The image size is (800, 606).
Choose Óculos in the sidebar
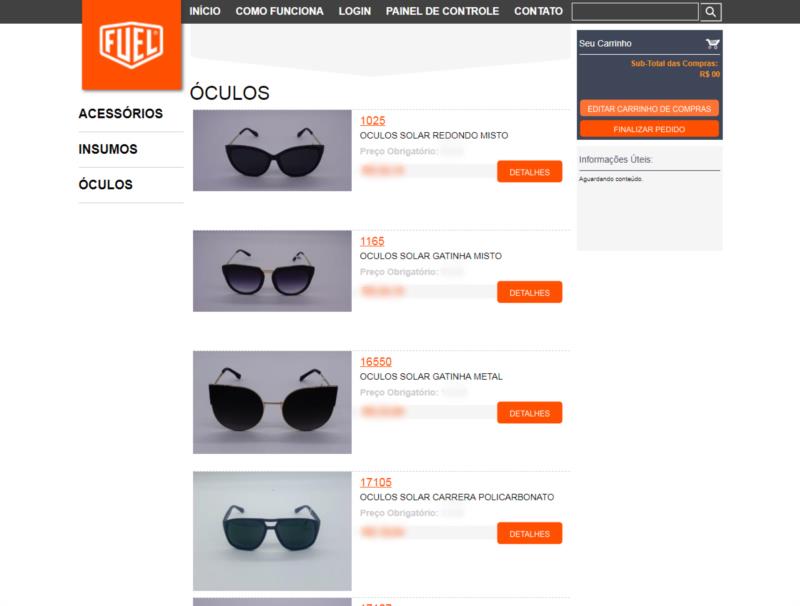point(106,184)
